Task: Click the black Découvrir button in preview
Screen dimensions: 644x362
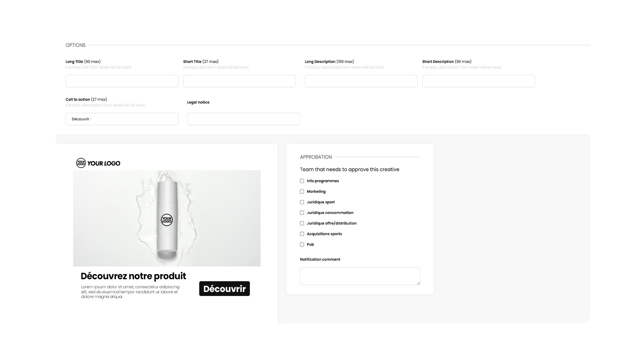Action: [224, 289]
